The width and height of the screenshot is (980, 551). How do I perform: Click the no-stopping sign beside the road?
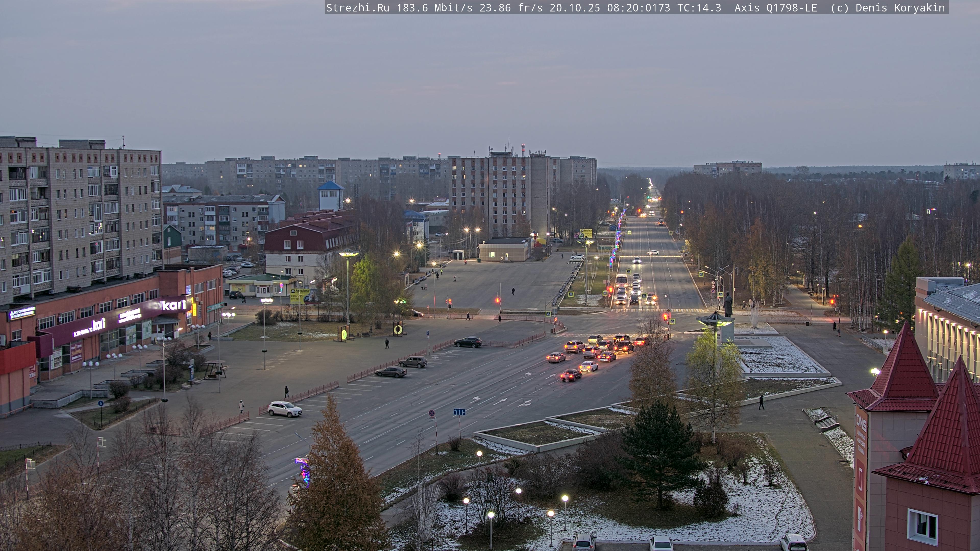pyautogui.click(x=432, y=413)
